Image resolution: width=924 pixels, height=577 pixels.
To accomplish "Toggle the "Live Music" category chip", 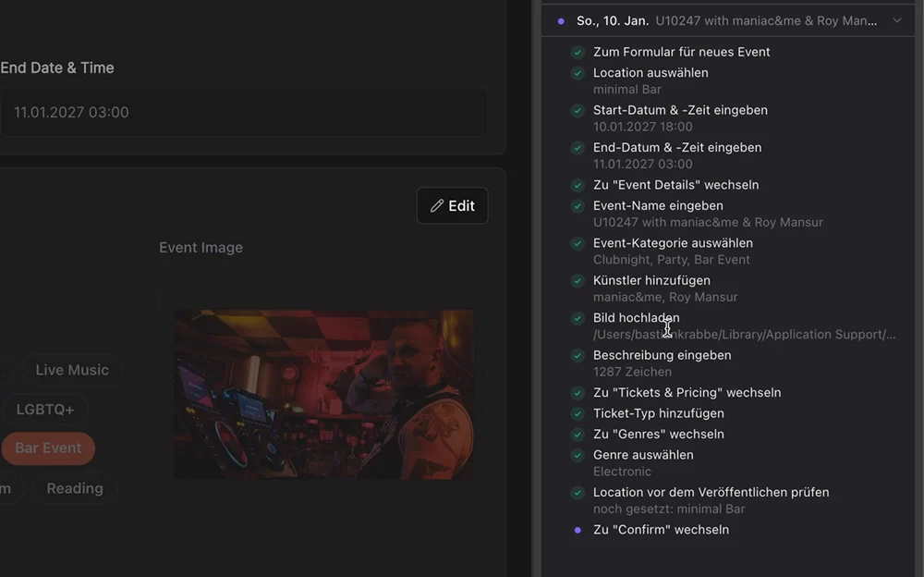I will [72, 370].
